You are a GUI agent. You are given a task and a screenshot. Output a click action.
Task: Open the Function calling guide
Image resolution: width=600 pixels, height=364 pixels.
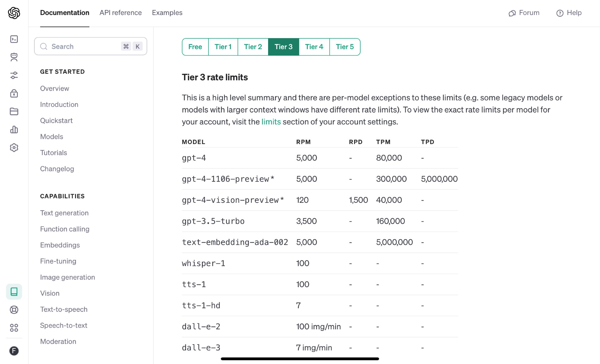[x=65, y=229]
